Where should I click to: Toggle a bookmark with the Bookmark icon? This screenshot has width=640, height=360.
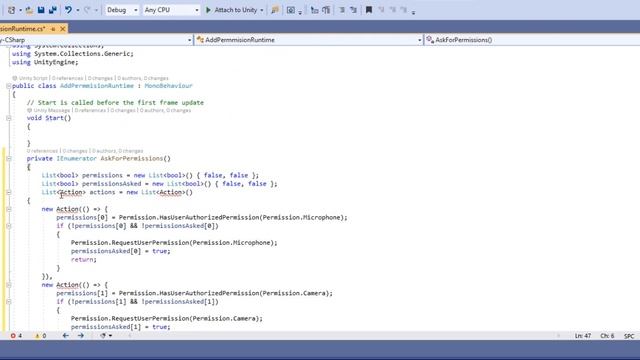[x=369, y=10]
